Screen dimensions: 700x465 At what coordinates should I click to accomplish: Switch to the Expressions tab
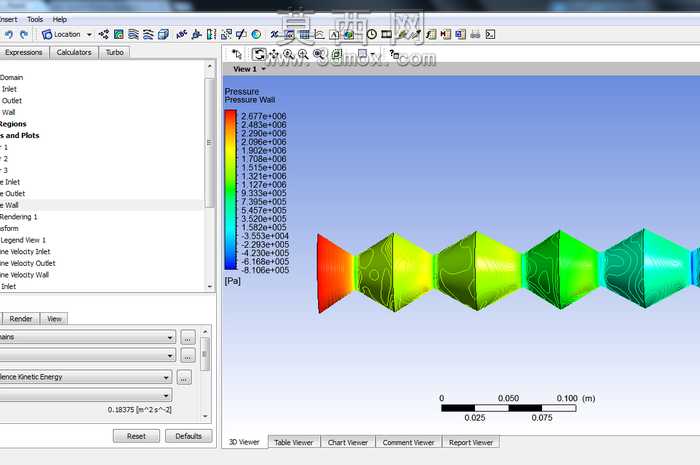click(23, 52)
